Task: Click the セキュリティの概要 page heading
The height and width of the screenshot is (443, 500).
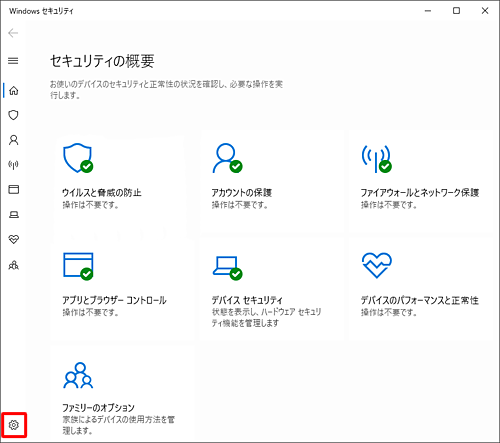Action: coord(102,61)
